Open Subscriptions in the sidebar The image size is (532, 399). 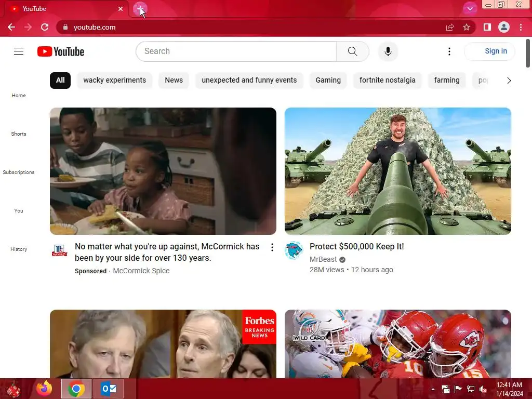(19, 172)
